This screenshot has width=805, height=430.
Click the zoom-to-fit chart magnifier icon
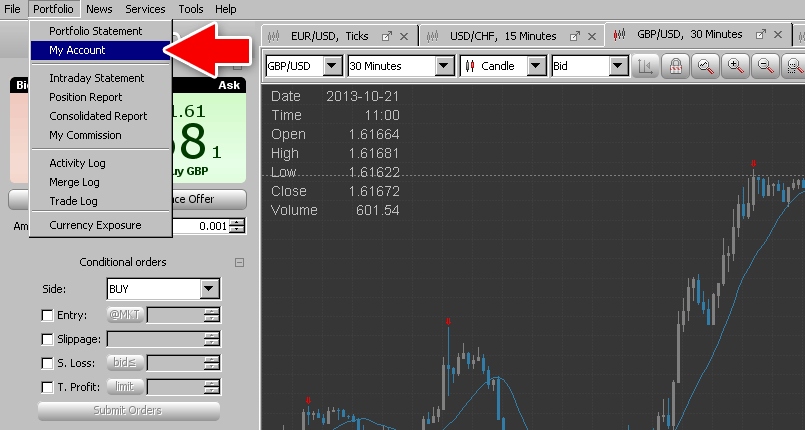coord(705,66)
